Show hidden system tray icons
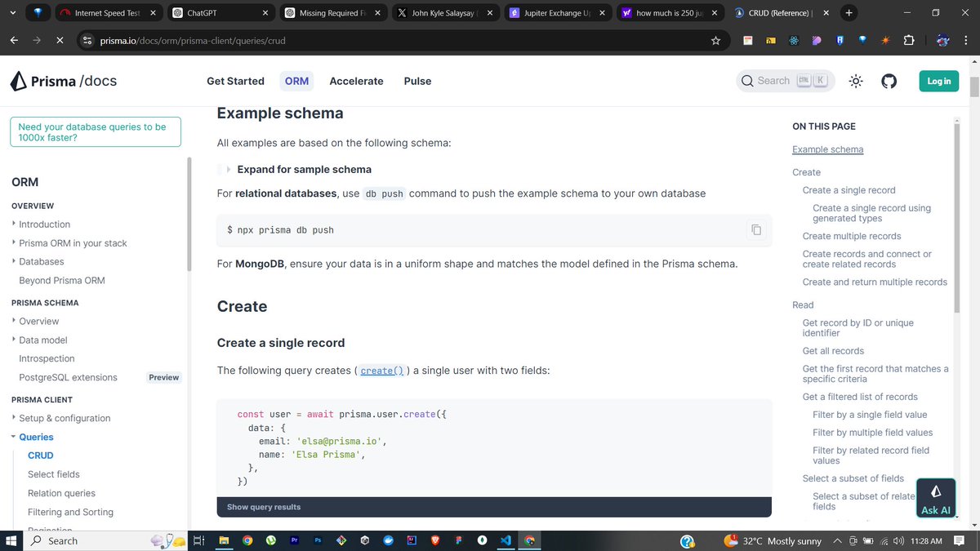 (837, 540)
